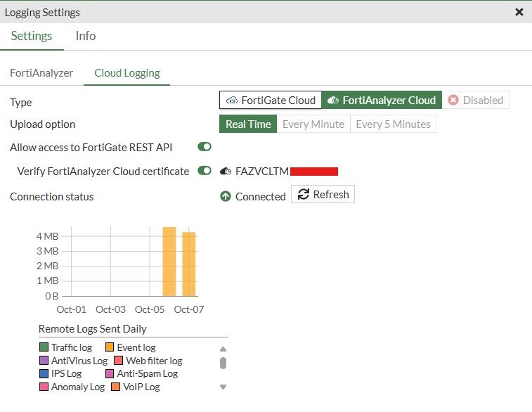Set logging type to Disabled
The width and height of the screenshot is (532, 412).
click(475, 100)
